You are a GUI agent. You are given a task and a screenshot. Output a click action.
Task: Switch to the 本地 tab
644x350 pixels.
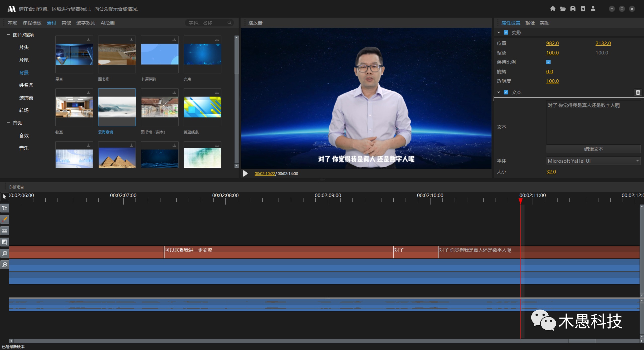point(12,23)
